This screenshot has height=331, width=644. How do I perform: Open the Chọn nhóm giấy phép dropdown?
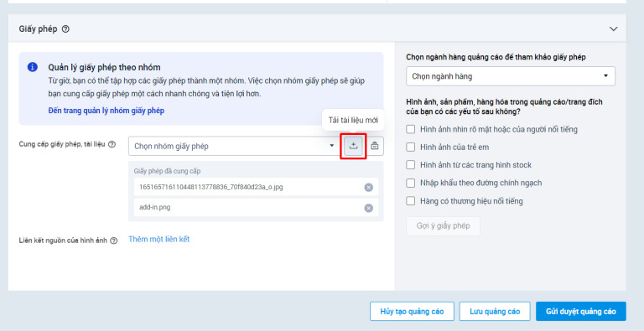coord(234,146)
